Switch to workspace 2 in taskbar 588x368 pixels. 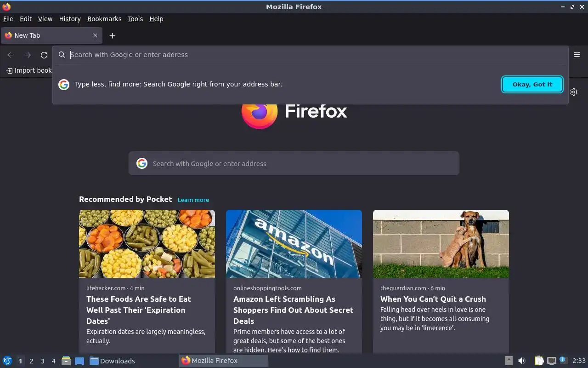(31, 361)
